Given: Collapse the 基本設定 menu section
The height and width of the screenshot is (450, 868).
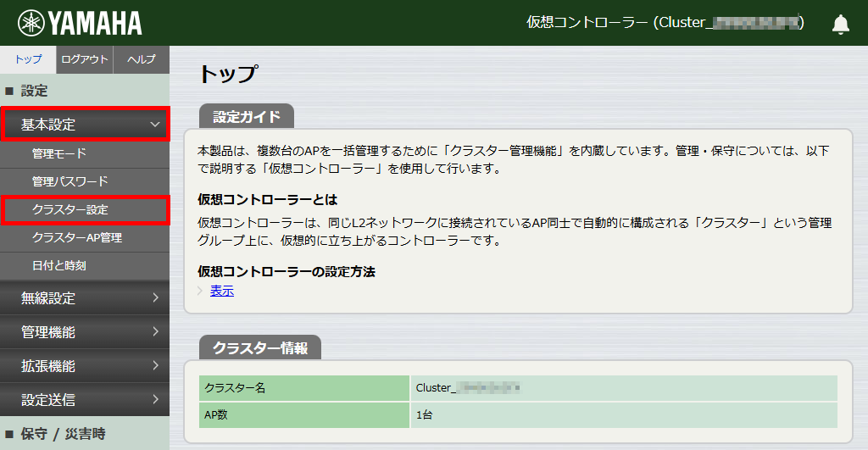Looking at the screenshot, I should [x=85, y=125].
